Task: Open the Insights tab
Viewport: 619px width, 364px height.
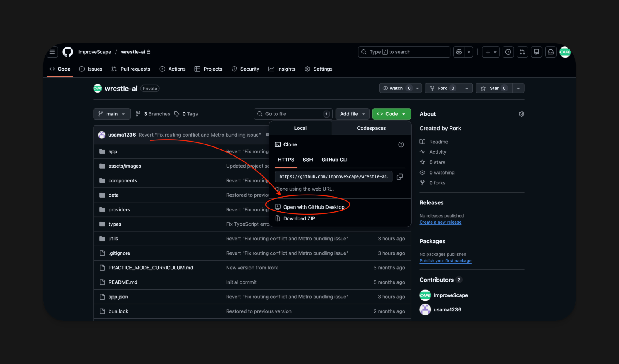Action: (x=282, y=69)
